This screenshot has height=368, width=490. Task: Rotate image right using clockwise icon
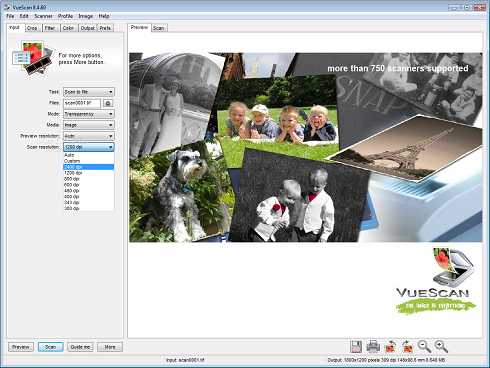pos(407,347)
